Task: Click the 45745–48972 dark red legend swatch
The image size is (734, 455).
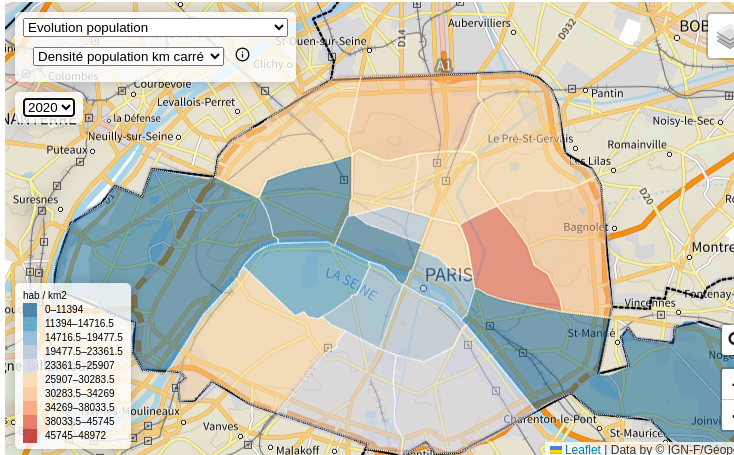Action: 30,435
